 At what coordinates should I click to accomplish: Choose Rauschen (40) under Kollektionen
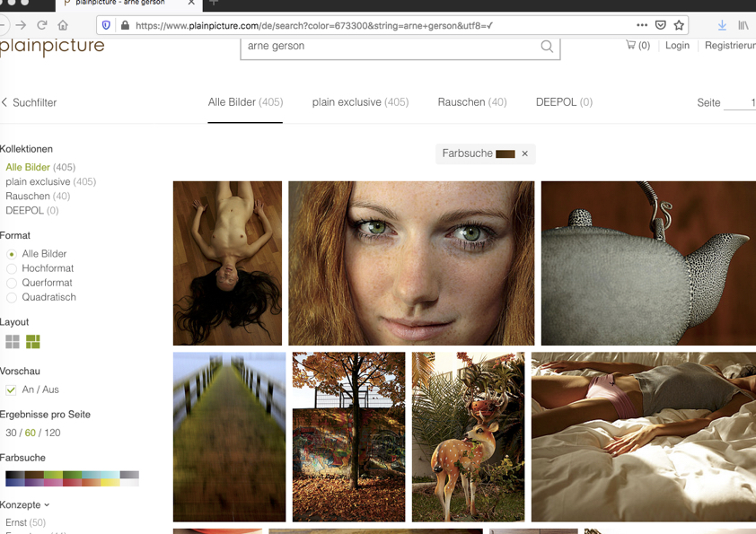click(38, 197)
